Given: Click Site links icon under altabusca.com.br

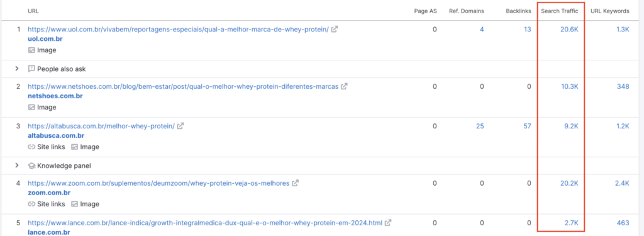Looking at the screenshot, I should (31, 147).
